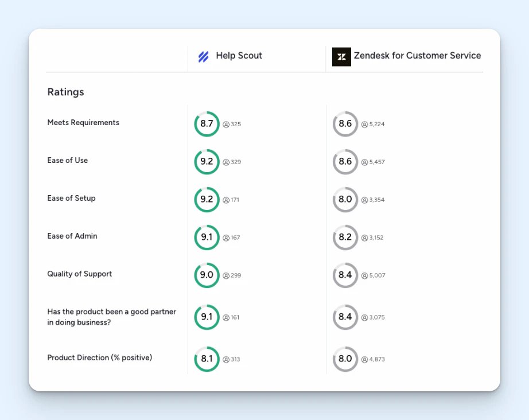Select the Meets Requirements row label
529x420 pixels.
(x=83, y=122)
